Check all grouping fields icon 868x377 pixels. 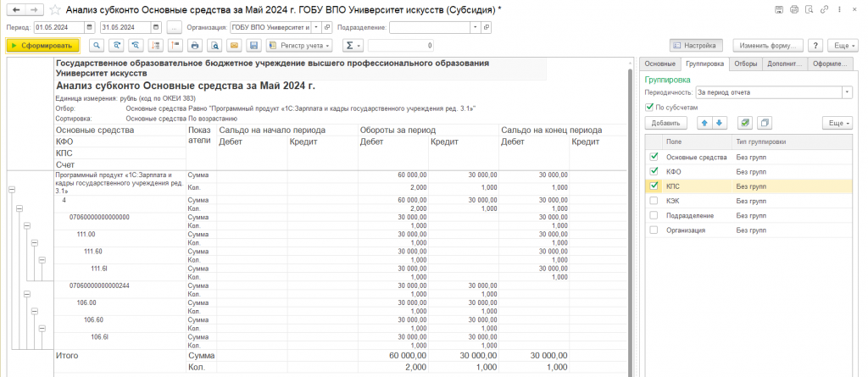click(745, 122)
